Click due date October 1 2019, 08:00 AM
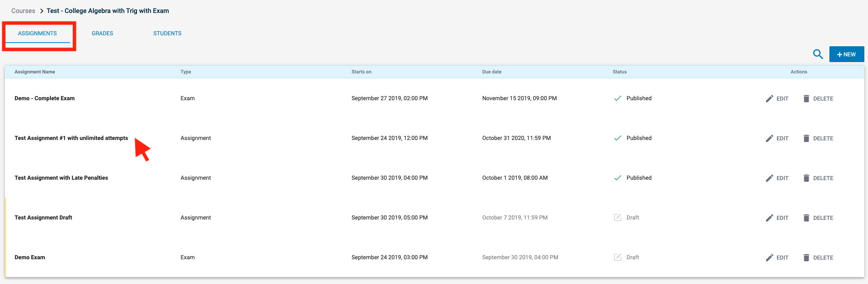The width and height of the screenshot is (868, 284). tap(515, 178)
